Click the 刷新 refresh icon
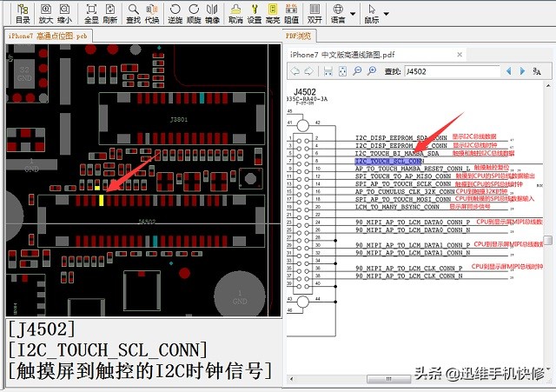 click(x=109, y=12)
